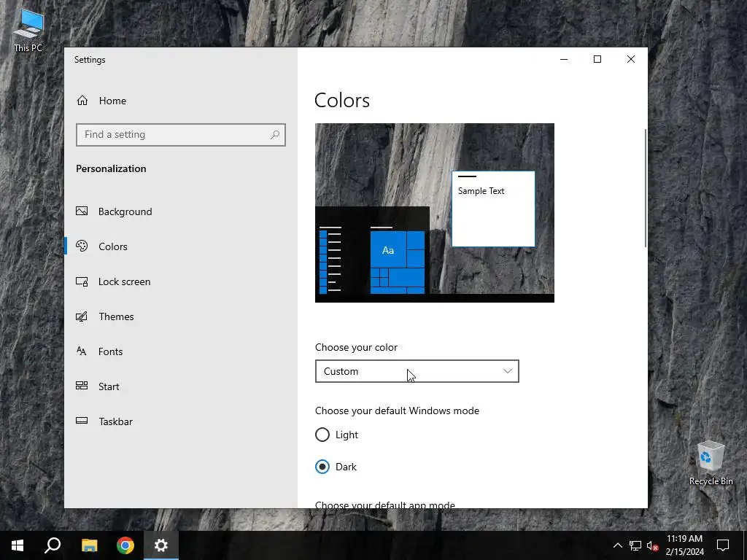
Task: Maximize the Settings window
Action: click(x=597, y=59)
